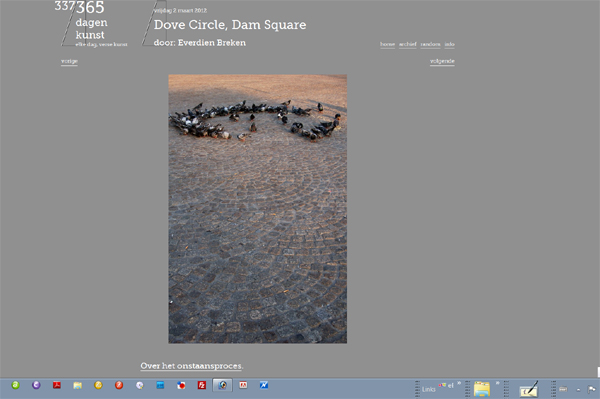
Task: Open a random artwork link
Action: tap(430, 44)
